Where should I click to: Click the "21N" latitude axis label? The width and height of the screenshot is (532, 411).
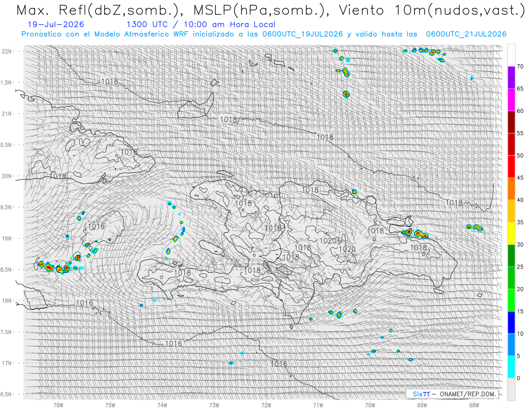[7, 114]
